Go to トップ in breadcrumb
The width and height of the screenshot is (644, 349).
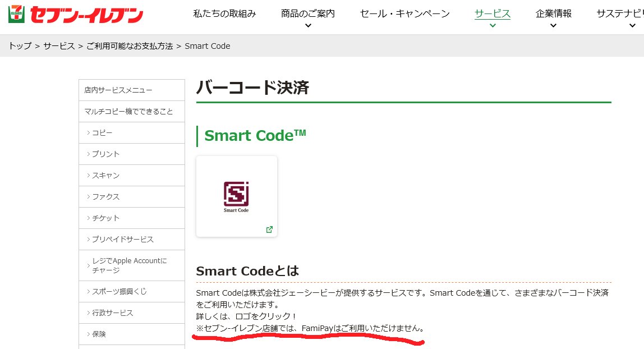click(20, 46)
